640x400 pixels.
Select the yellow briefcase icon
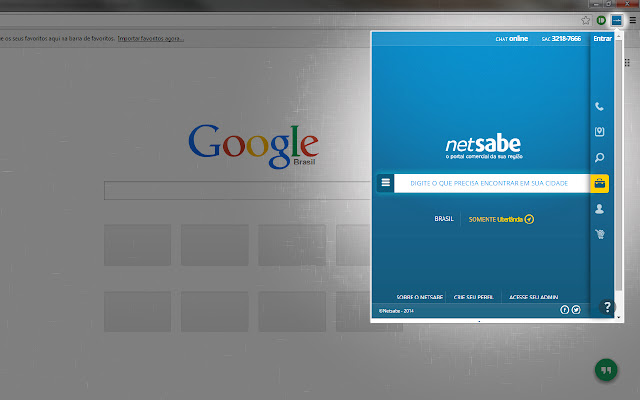coord(600,184)
